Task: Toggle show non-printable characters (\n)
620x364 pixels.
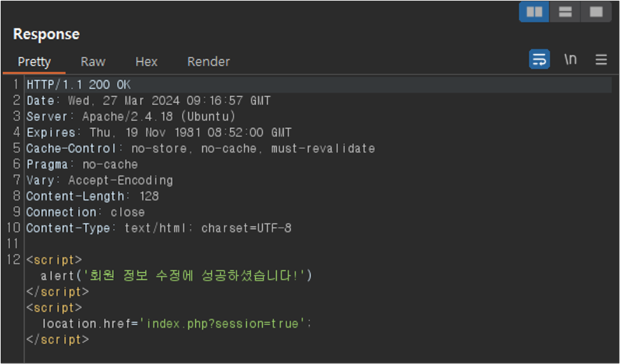Action: tap(570, 59)
